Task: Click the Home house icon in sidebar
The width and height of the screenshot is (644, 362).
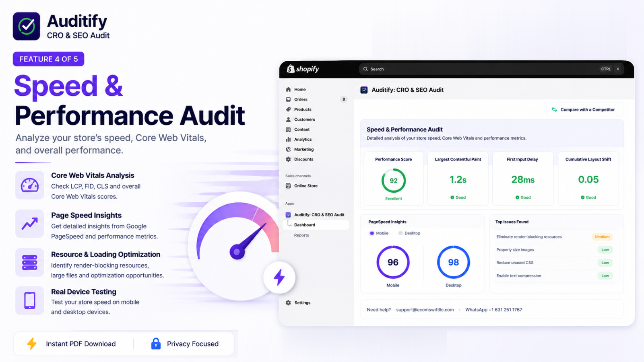Action: [x=288, y=89]
